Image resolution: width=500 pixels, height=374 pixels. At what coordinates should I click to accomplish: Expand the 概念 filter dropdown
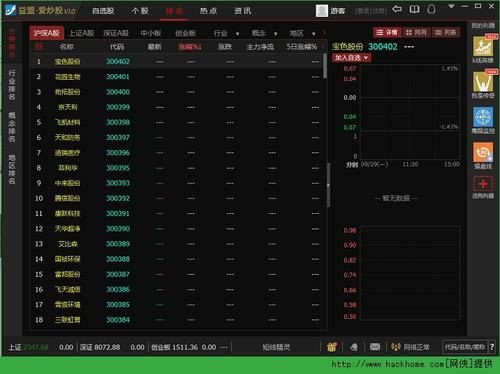click(264, 33)
